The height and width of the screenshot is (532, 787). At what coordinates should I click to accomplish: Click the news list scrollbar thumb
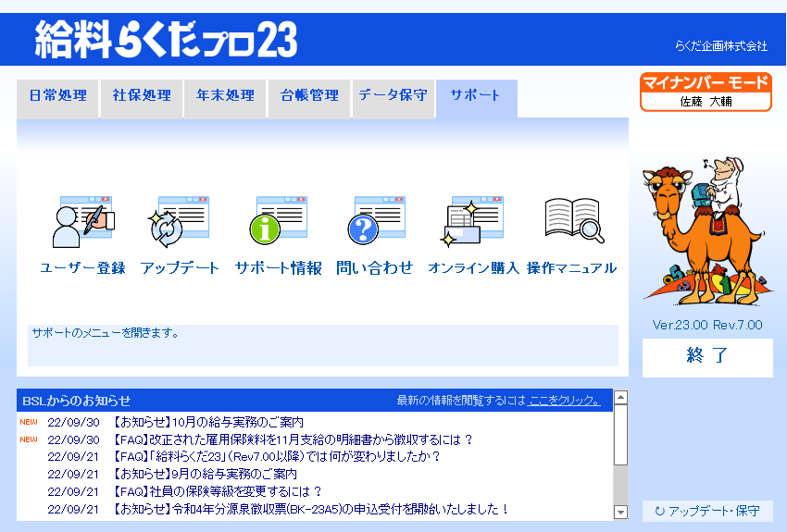(621, 435)
